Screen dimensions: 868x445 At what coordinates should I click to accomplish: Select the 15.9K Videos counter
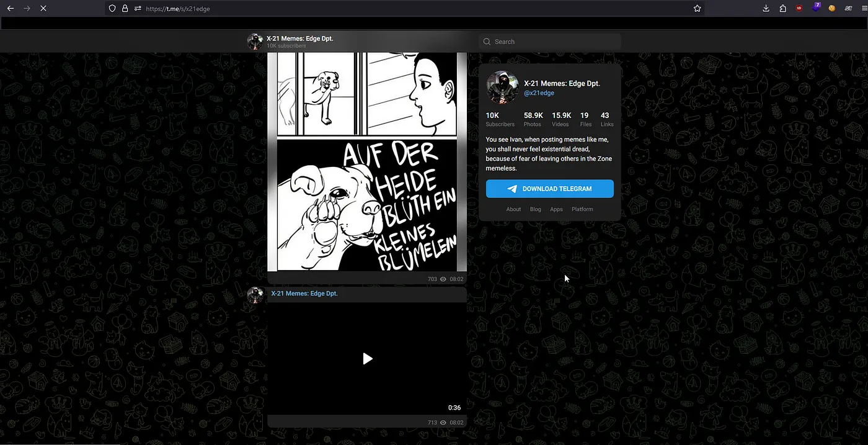561,119
